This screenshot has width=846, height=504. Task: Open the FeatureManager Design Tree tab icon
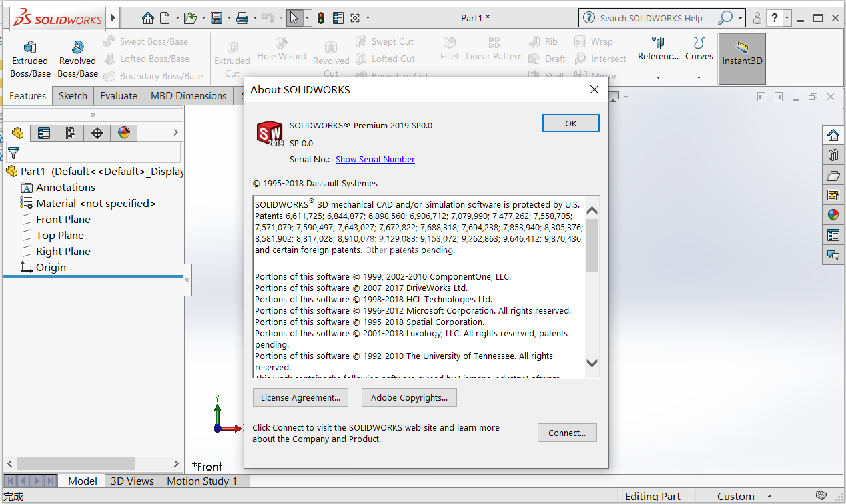(17, 133)
